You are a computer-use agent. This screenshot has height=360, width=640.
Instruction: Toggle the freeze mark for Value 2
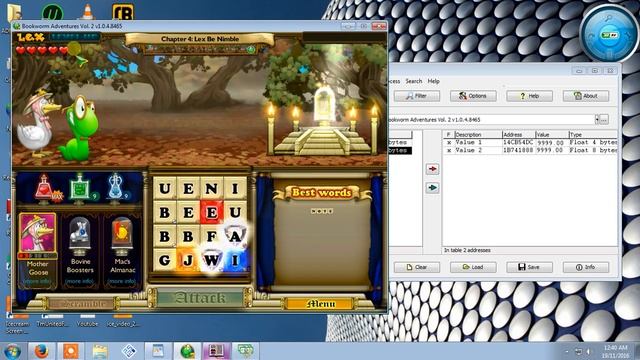(449, 150)
